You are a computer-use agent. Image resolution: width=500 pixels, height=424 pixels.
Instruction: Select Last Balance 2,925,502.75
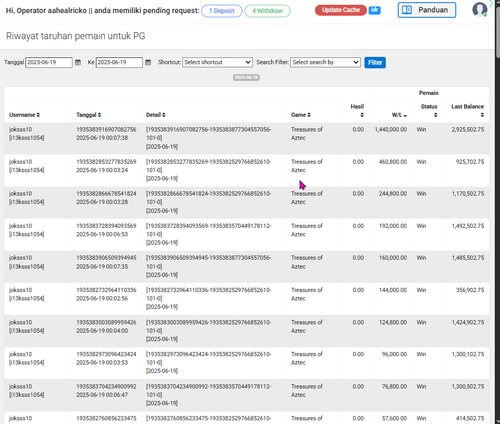pos(468,130)
